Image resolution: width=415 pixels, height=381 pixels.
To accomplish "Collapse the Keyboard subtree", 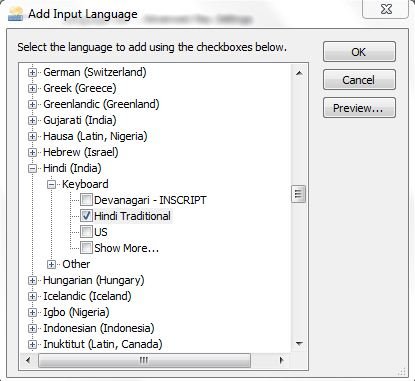I will (51, 184).
